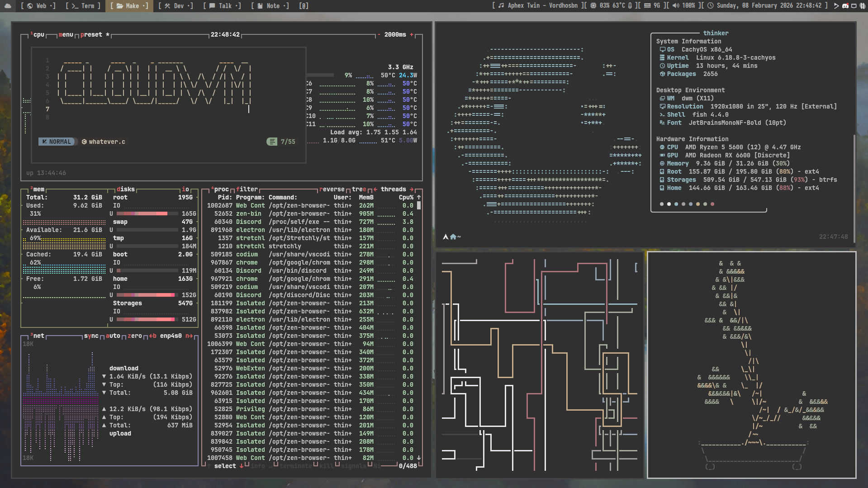Switch to the preset option in the cpu panel
This screenshot has width=868, height=488.
click(92, 34)
